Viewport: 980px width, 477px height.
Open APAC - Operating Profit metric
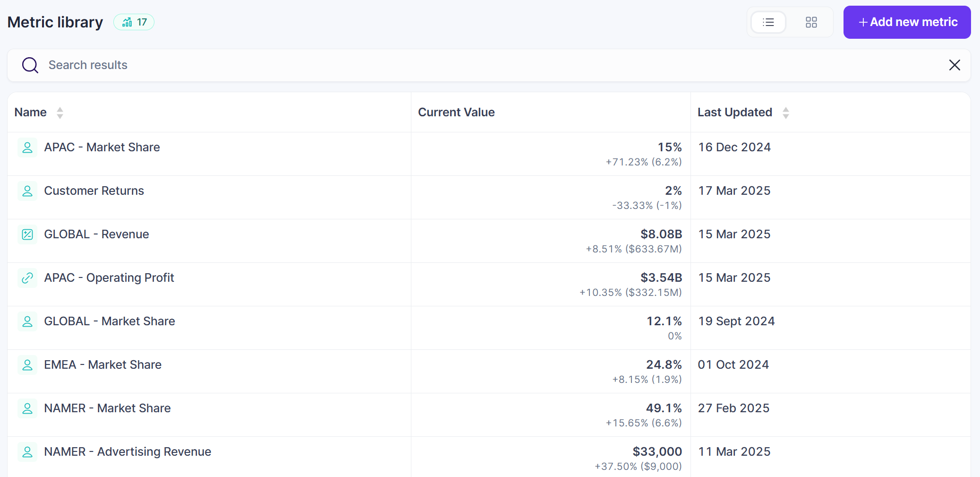click(109, 278)
